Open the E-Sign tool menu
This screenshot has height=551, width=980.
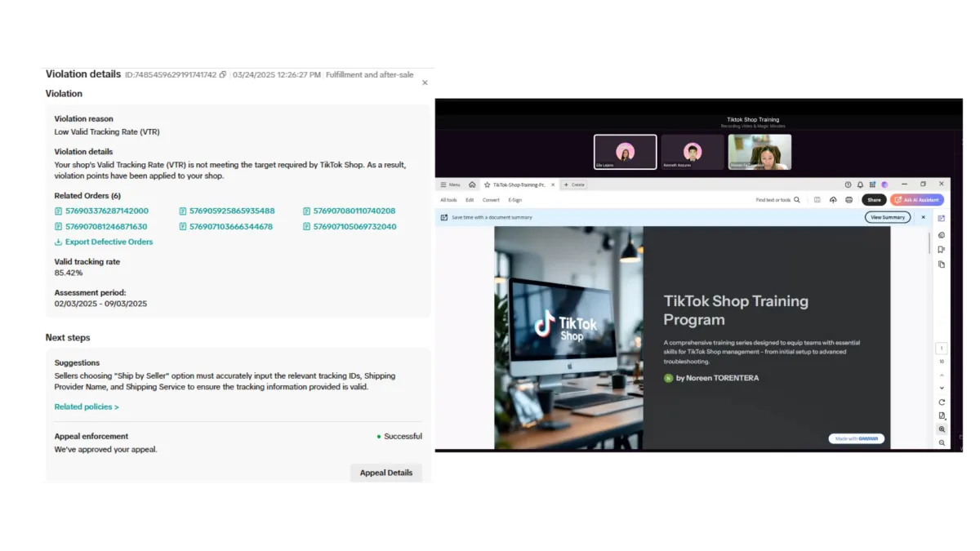tap(515, 200)
